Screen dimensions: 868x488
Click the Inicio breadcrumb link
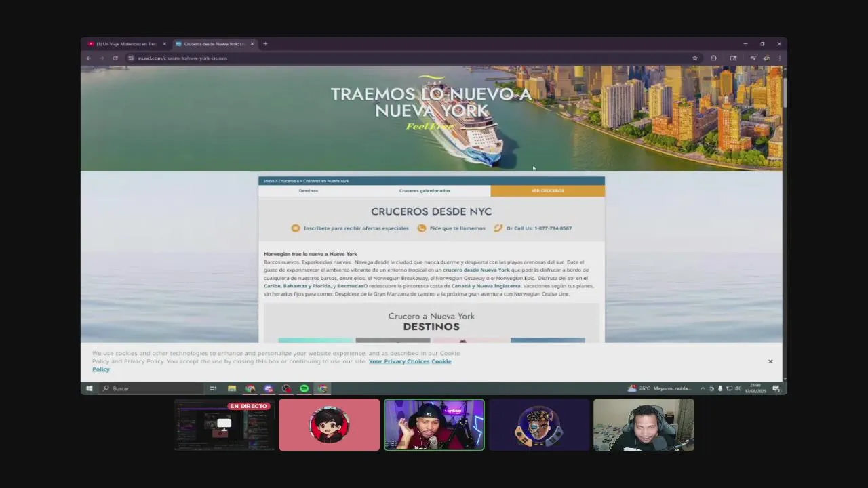[269, 181]
